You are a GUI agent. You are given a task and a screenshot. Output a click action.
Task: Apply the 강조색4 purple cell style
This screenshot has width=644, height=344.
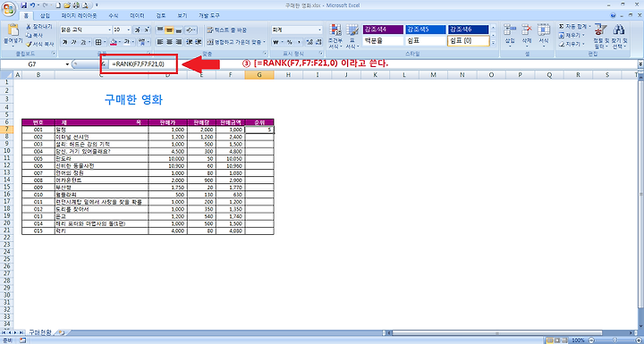383,29
